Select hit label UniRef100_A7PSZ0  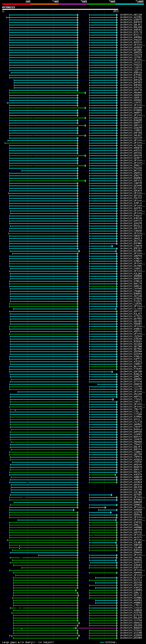[x=131, y=88]
